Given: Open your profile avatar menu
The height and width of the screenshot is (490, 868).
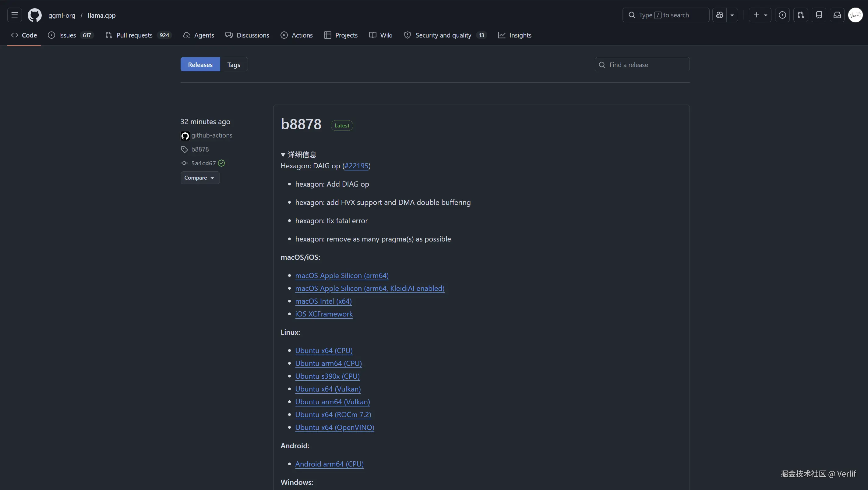Looking at the screenshot, I should (x=855, y=15).
